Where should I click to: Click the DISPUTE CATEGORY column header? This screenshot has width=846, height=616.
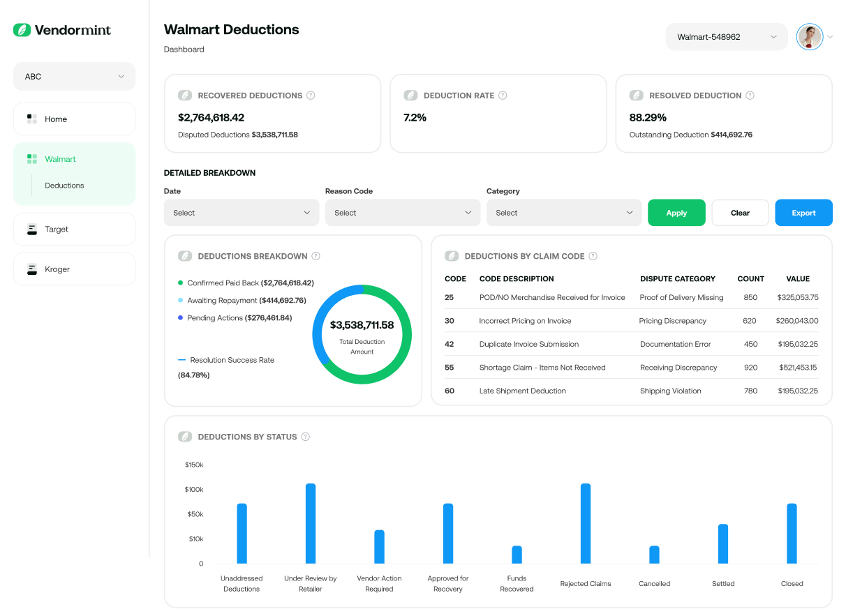pos(678,278)
